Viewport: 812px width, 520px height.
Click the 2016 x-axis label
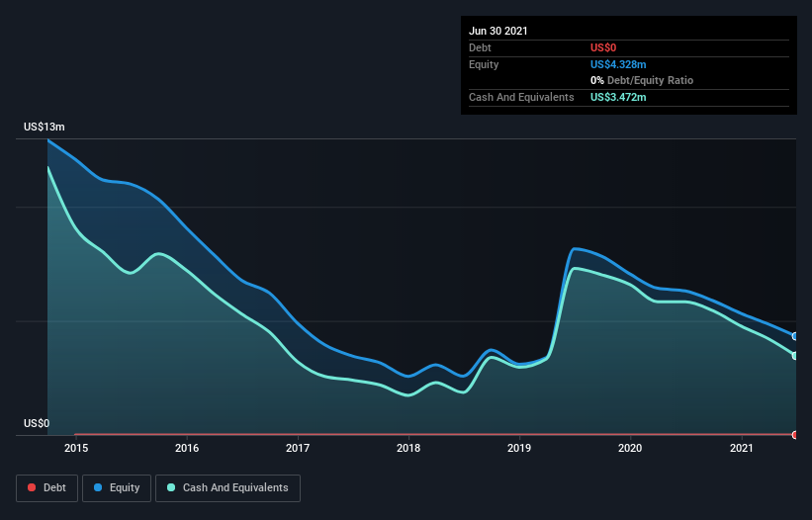(x=187, y=448)
